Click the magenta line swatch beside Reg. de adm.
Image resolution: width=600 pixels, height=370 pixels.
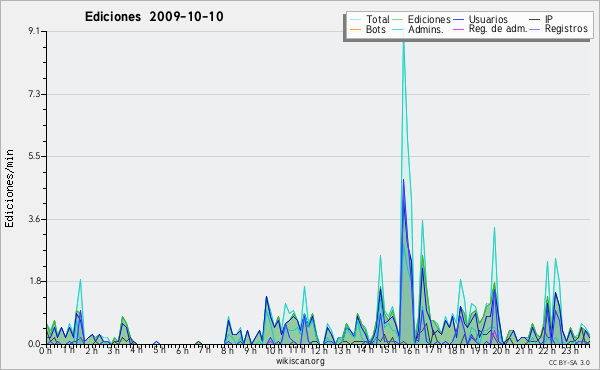(458, 29)
